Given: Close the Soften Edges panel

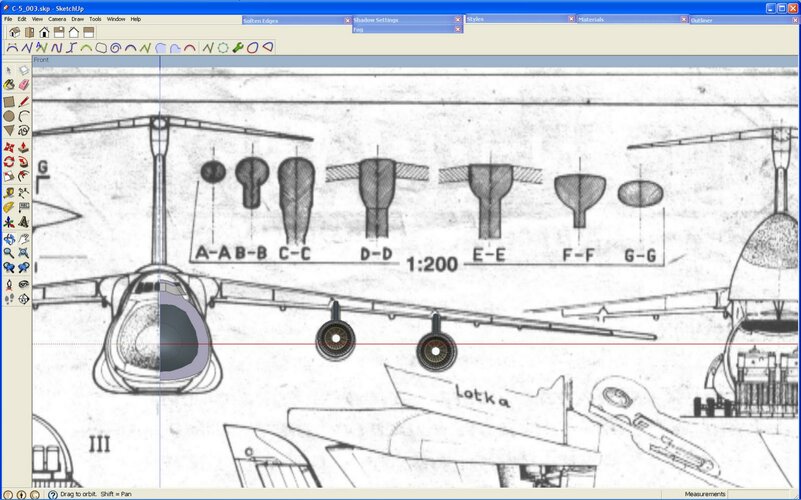Looking at the screenshot, I should [x=347, y=21].
